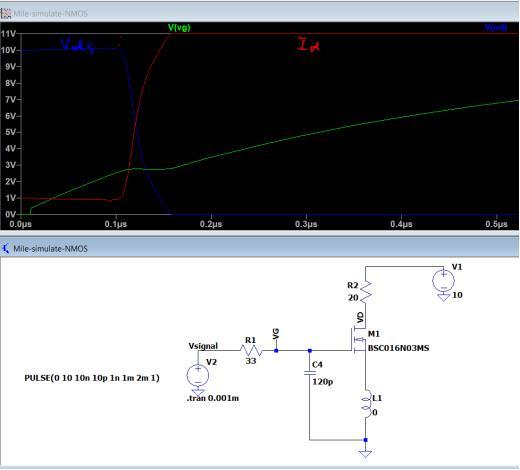Click the L1 reference designator label
Screen dimensions: 520x470
[377, 398]
